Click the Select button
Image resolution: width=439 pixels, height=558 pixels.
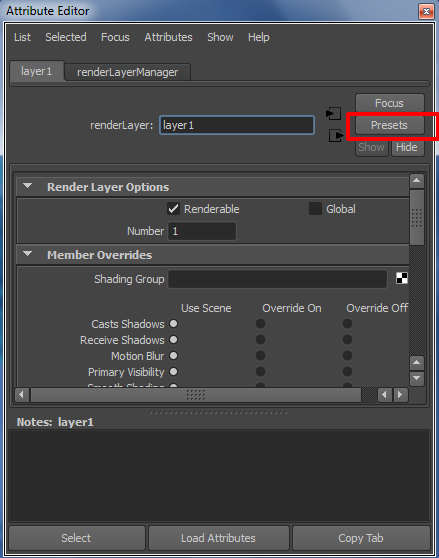76,538
